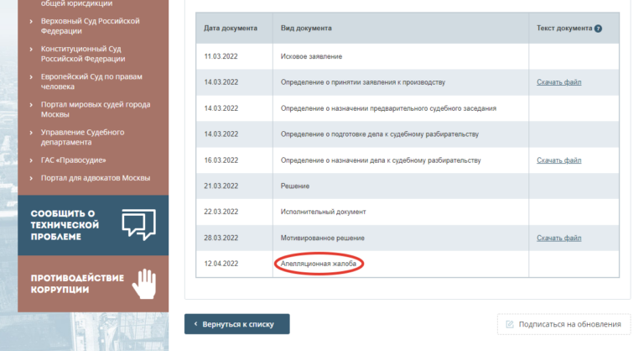The image size is (644, 351).
Task: Click the hand icon in Противодействие коррупции
Action: (x=144, y=284)
